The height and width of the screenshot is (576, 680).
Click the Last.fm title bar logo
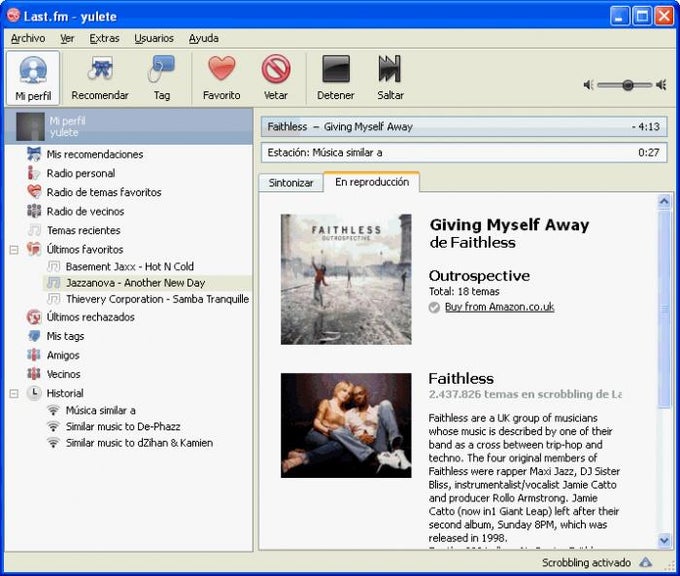click(13, 15)
